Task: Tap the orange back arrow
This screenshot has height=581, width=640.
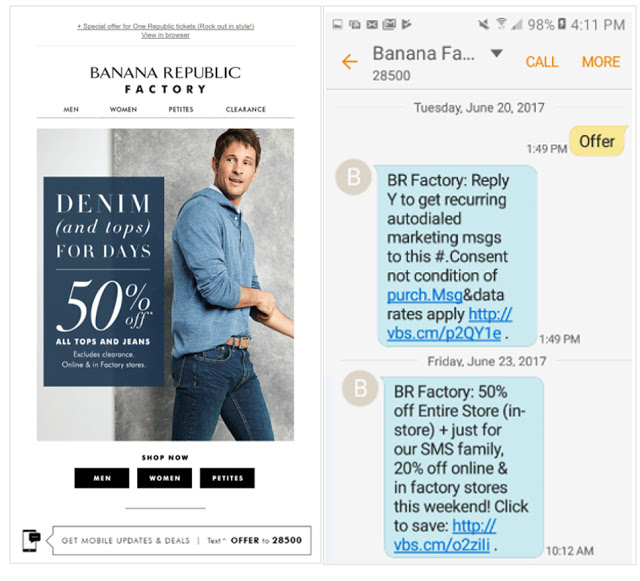Action: [349, 62]
